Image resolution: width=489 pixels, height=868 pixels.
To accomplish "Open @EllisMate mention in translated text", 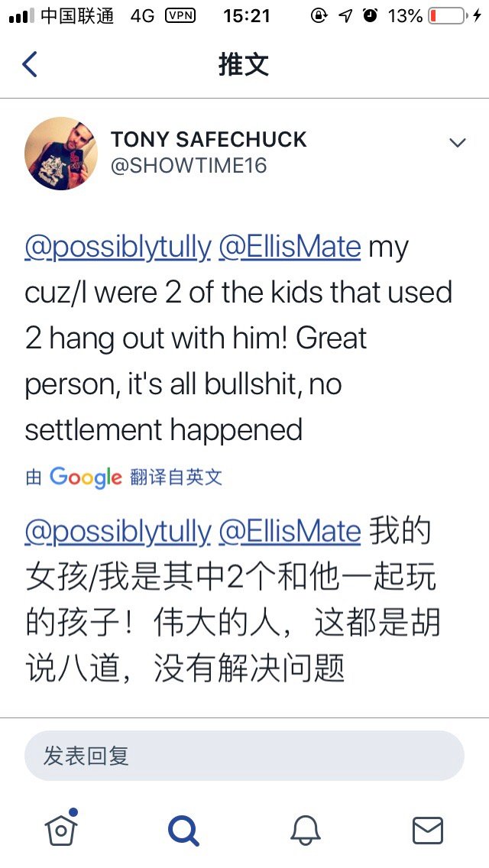I will point(290,531).
